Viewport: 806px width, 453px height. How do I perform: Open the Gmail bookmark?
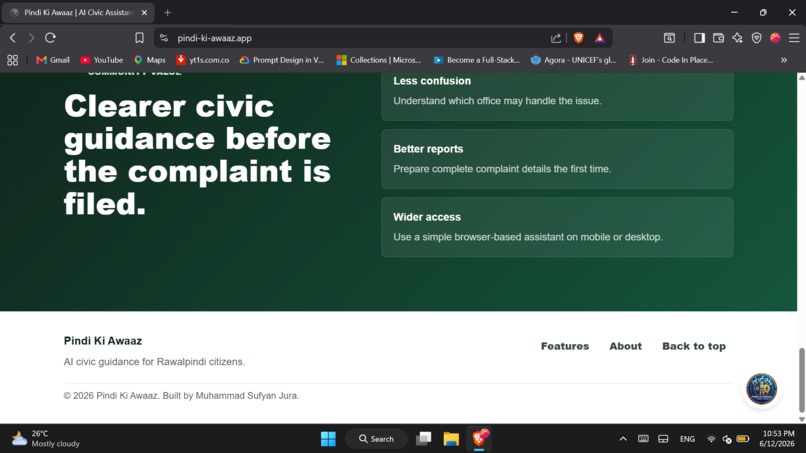pyautogui.click(x=53, y=60)
